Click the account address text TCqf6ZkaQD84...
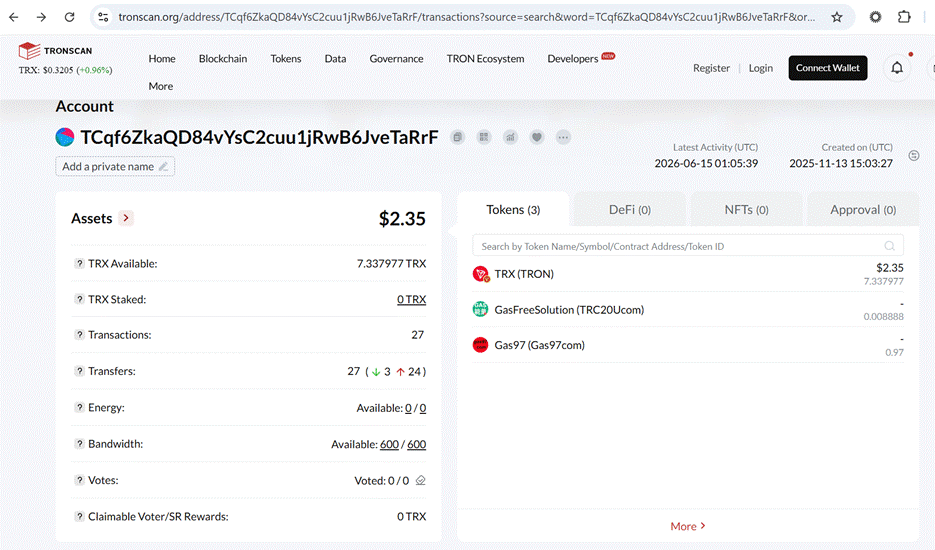 click(x=259, y=137)
